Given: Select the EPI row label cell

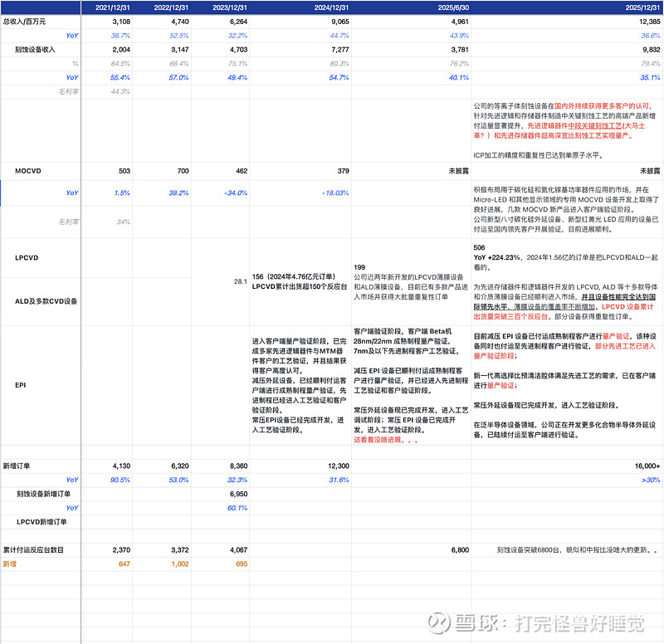Looking at the screenshot, I should click(x=20, y=385).
